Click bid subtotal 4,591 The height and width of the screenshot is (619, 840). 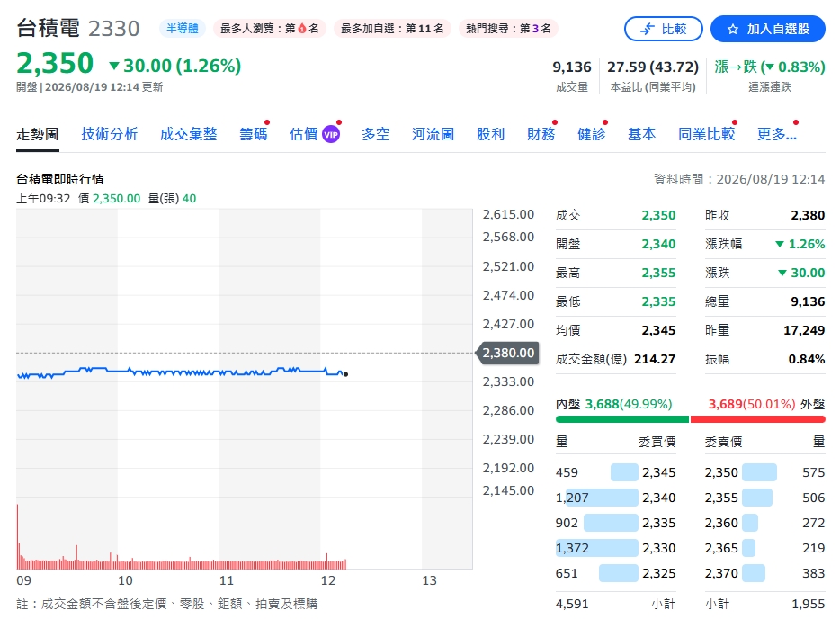[x=572, y=604]
